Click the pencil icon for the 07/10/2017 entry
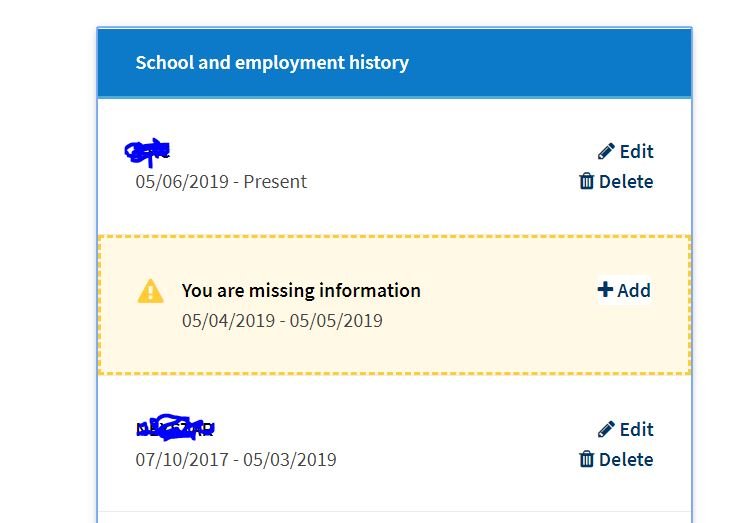This screenshot has height=523, width=732. tap(606, 430)
